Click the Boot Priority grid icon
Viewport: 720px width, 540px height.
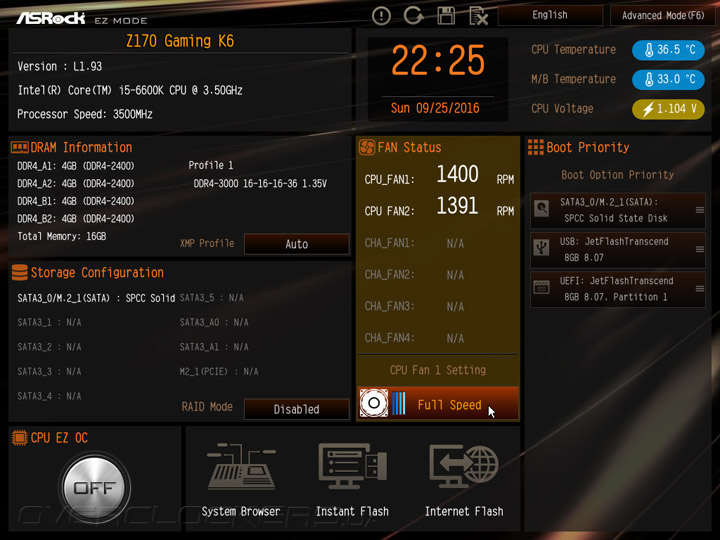(x=535, y=147)
